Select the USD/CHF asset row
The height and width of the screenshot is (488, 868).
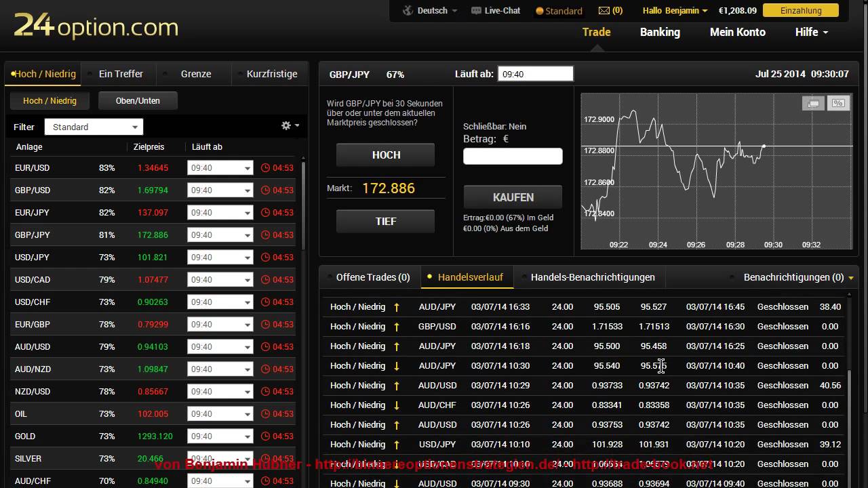[x=153, y=302]
